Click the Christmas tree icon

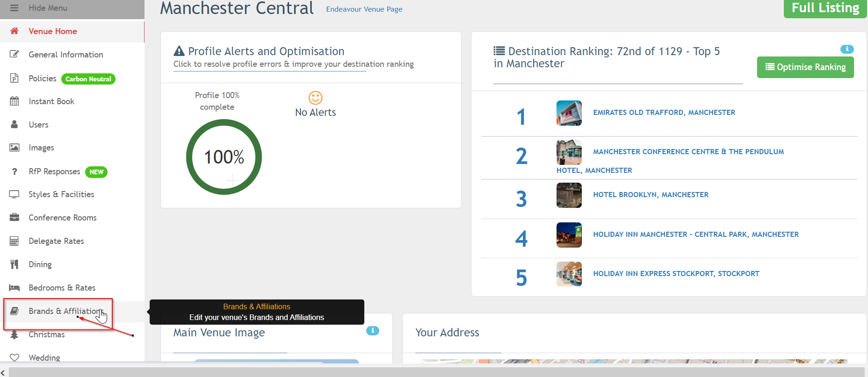[x=14, y=334]
